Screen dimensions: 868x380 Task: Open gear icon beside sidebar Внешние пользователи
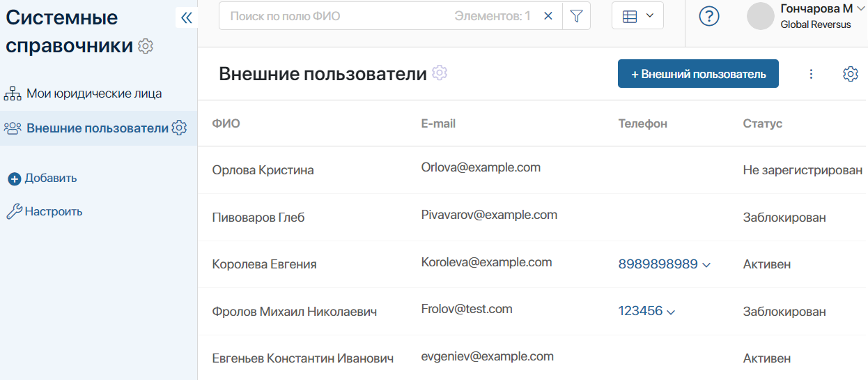tap(179, 128)
